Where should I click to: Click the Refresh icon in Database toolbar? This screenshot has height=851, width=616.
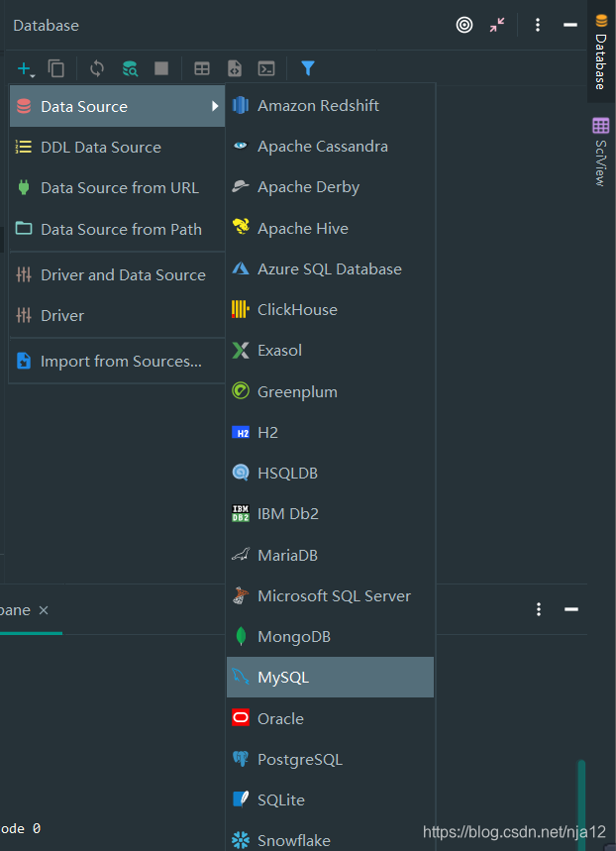97,69
